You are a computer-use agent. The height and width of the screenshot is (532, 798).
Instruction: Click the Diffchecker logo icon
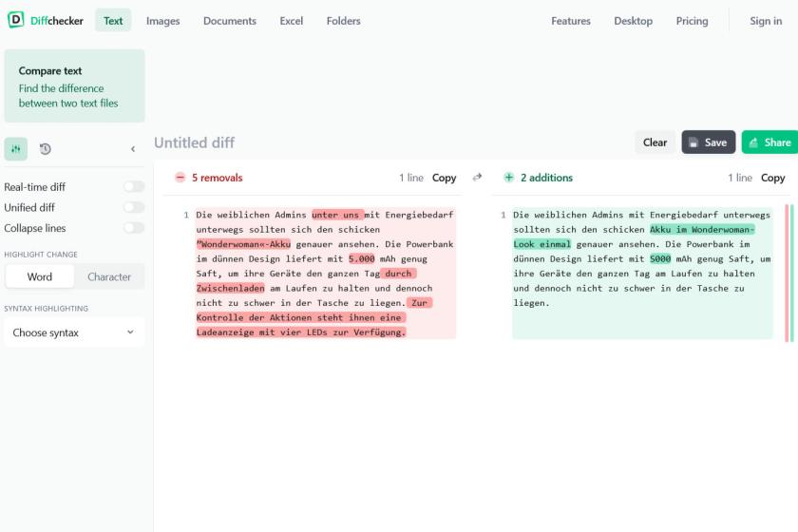[16, 20]
